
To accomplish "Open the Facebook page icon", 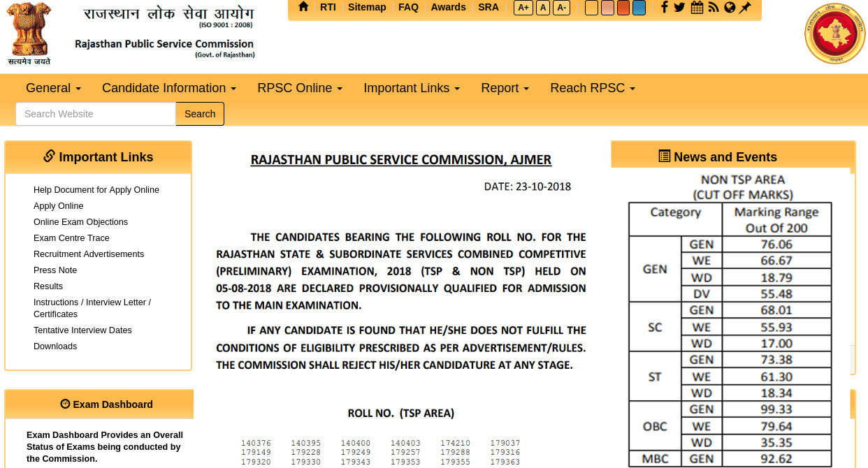I will coord(664,8).
